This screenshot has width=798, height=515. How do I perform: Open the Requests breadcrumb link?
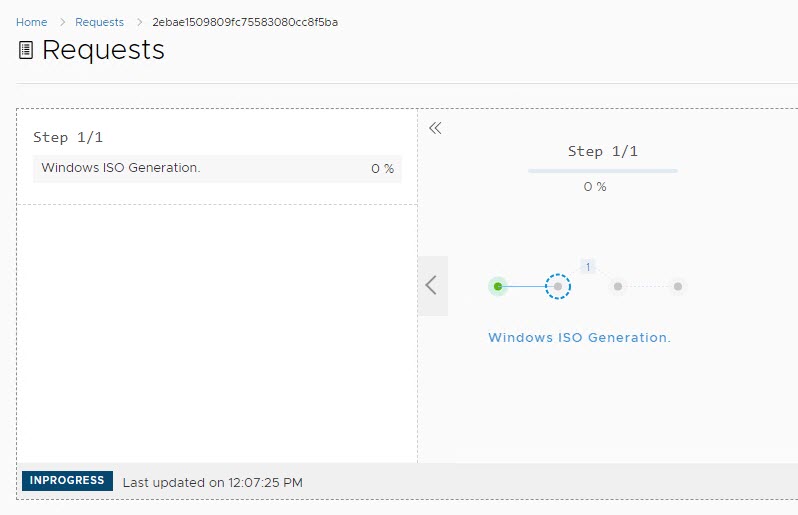(100, 22)
